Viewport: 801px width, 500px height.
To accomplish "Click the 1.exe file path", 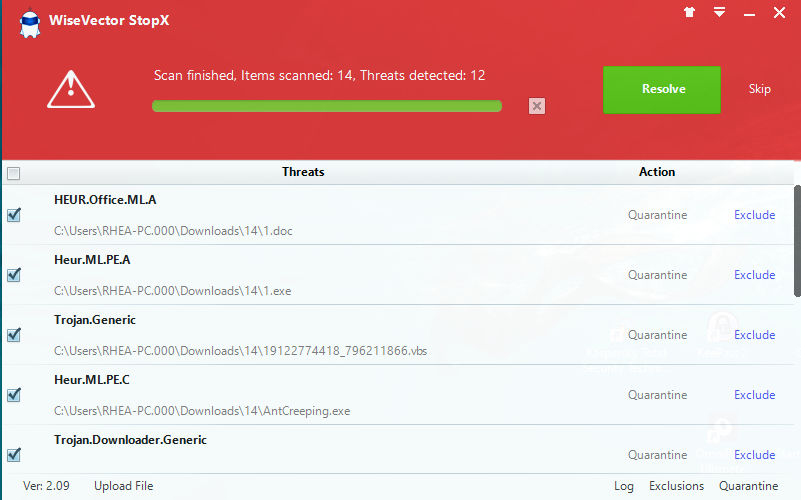I will click(x=173, y=291).
